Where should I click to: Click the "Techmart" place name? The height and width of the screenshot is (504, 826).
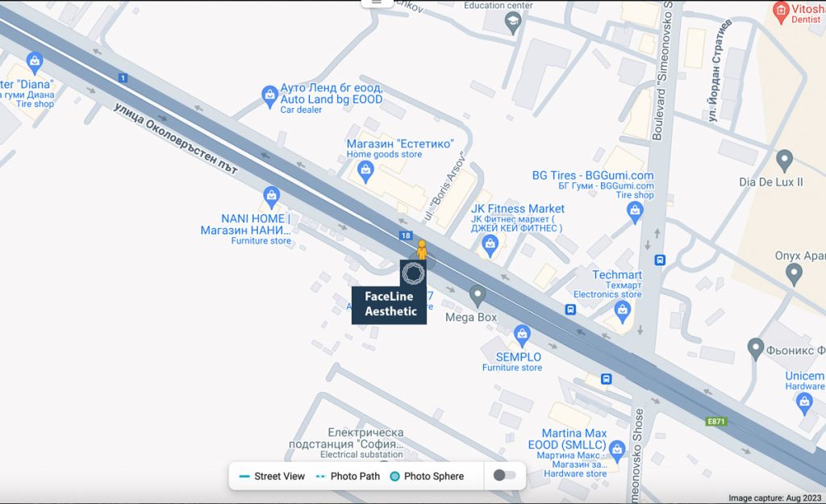[617, 275]
